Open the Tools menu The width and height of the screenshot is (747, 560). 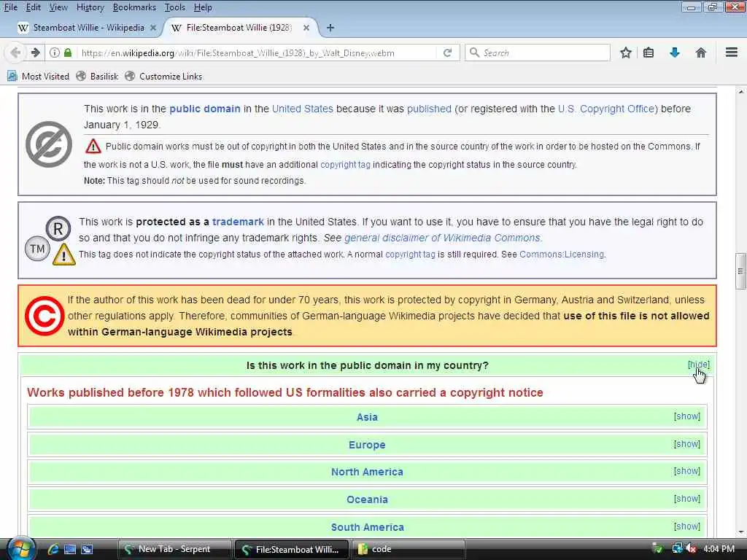point(175,7)
